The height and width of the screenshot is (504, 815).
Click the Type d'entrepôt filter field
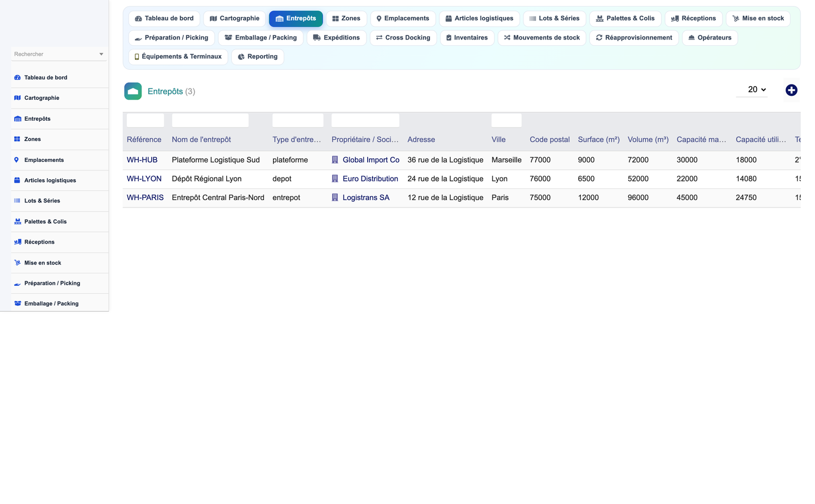(x=298, y=120)
